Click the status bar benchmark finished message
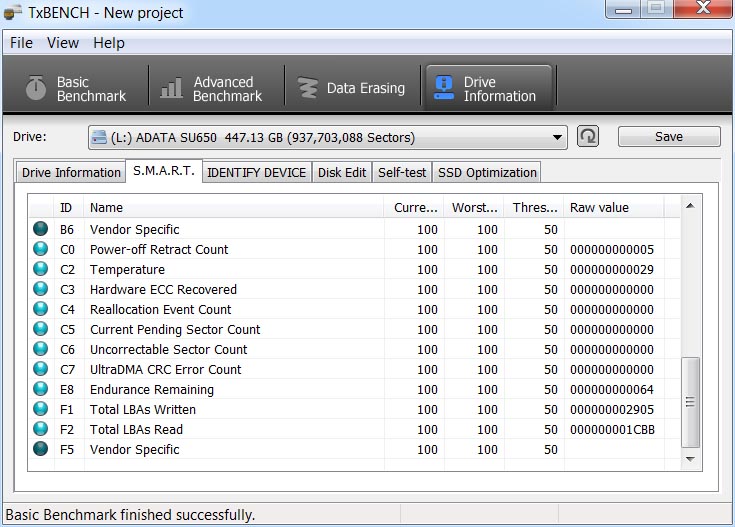This screenshot has width=735, height=527. coord(130,515)
